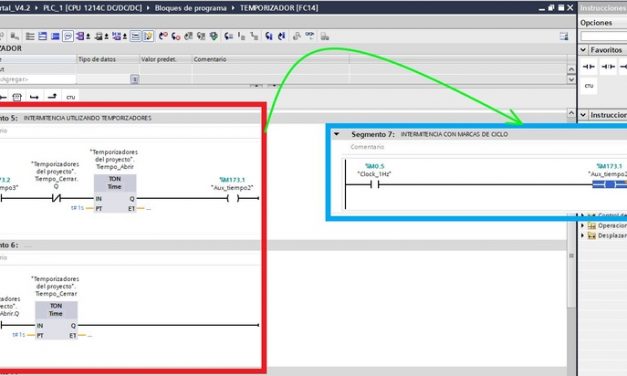The width and height of the screenshot is (627, 376).
Task: Select the Aux_tiempo2 coil in Segmento 5
Action: tap(232, 198)
